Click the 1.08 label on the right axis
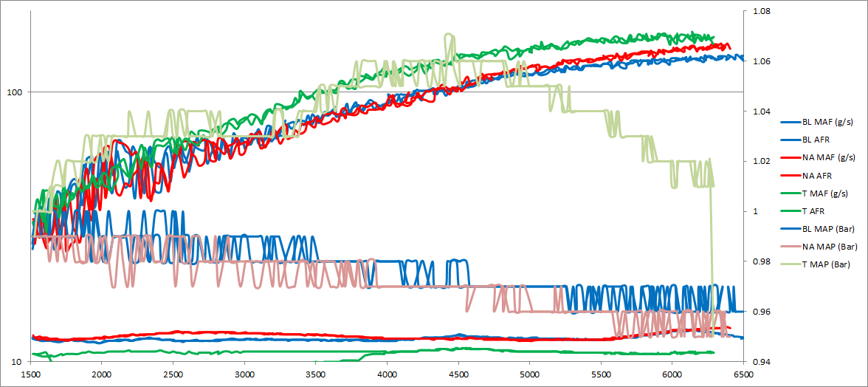This screenshot has height=387, width=868. 760,12
